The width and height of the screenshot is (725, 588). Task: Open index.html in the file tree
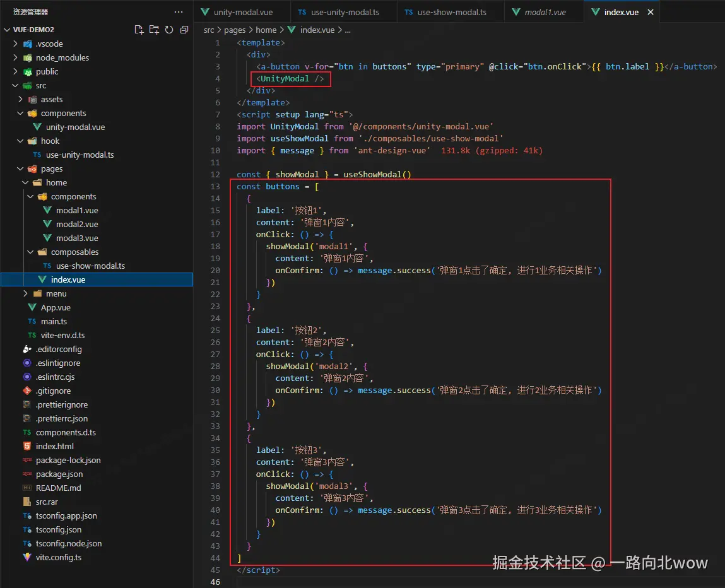point(97,446)
